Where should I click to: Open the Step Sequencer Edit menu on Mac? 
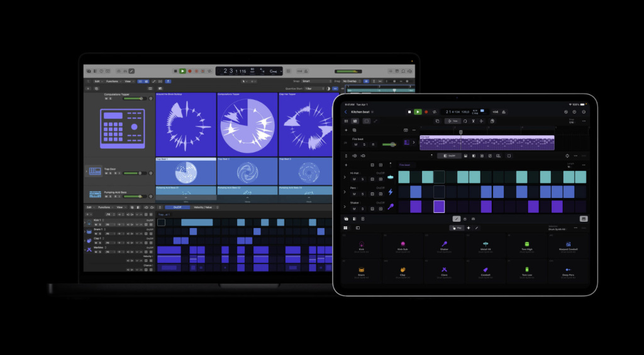tap(90, 207)
